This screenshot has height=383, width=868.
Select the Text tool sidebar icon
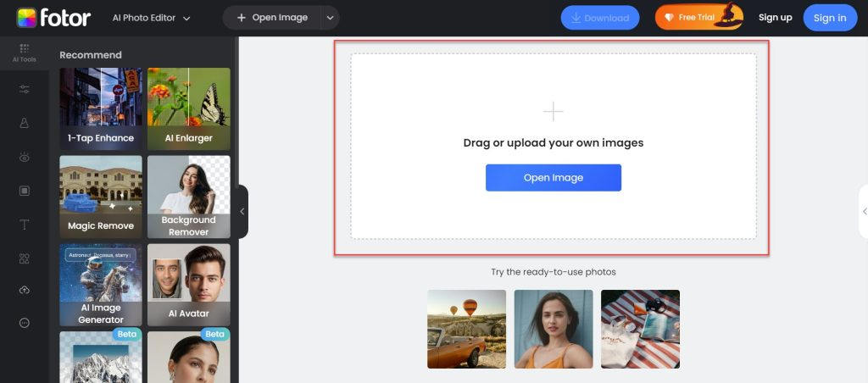tap(25, 225)
